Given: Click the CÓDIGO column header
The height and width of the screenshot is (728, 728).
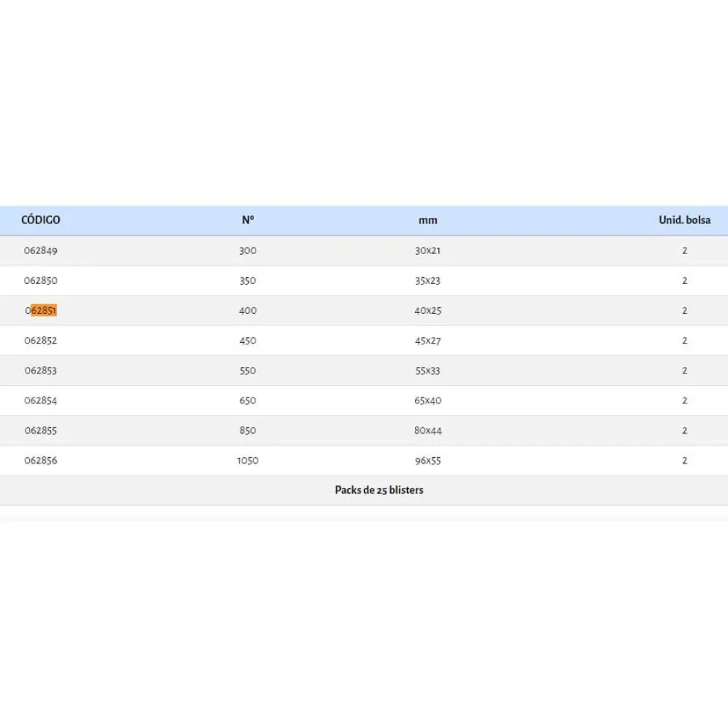Looking at the screenshot, I should click(41, 220).
